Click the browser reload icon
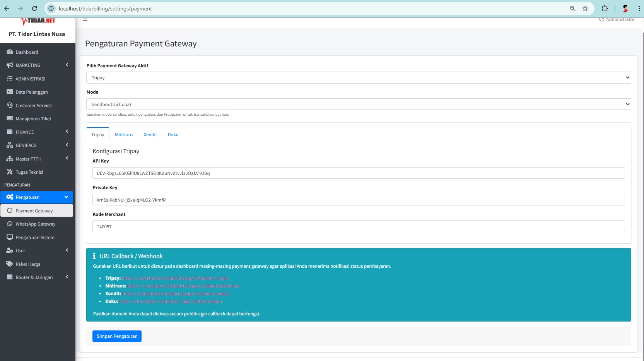The width and height of the screenshot is (644, 361). 34,9
